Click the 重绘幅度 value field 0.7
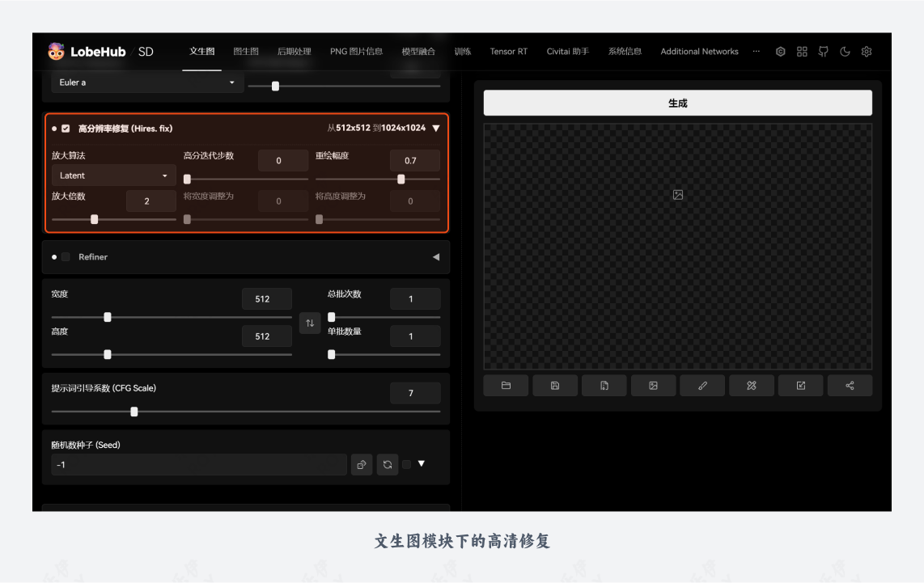Screen dimensions: 924x583 coord(415,160)
